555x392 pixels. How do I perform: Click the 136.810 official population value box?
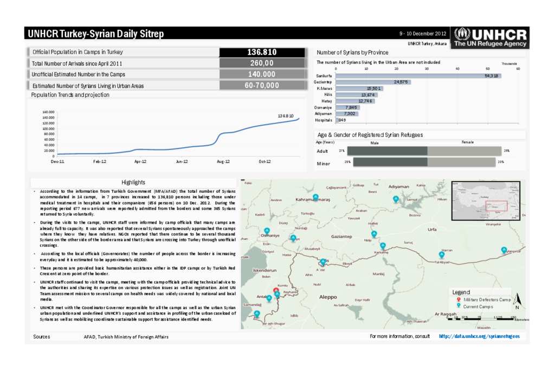pyautogui.click(x=262, y=53)
